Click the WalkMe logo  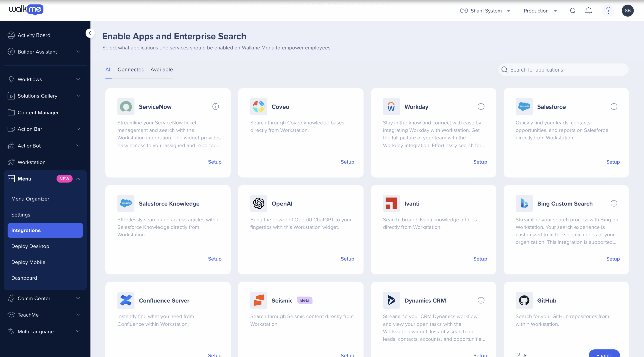point(26,10)
